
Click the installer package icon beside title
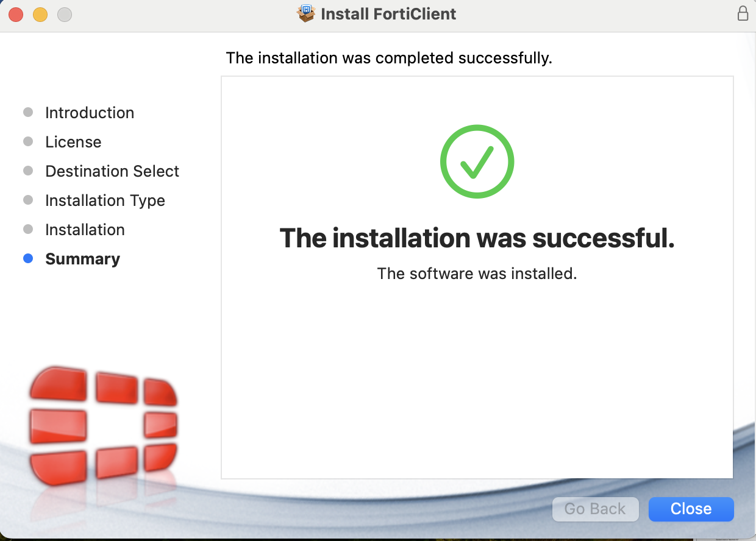[306, 13]
